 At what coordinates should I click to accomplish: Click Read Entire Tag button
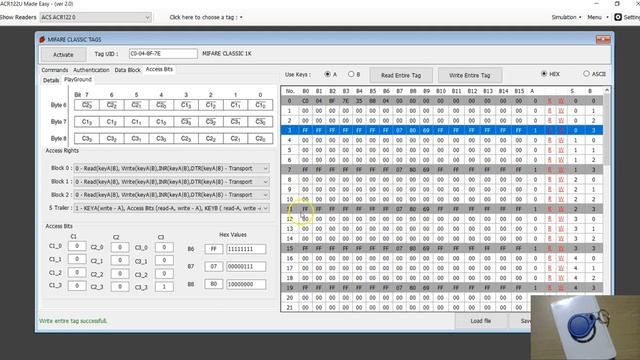coord(401,75)
